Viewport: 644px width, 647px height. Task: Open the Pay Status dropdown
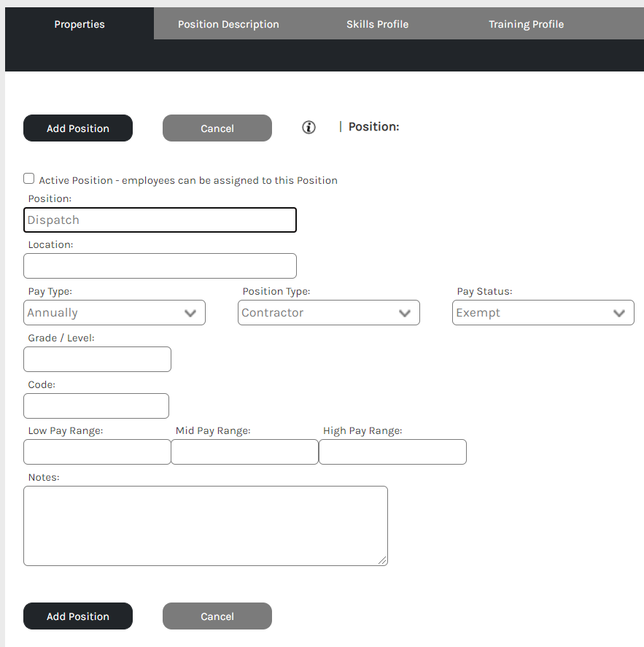543,313
